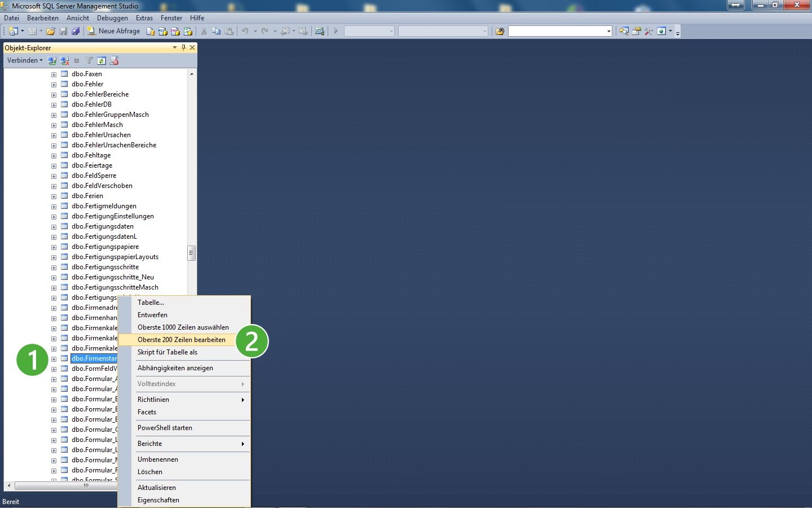Image resolution: width=812 pixels, height=508 pixels.
Task: Click the toolbox hammer-wrench icon
Action: tap(648, 31)
